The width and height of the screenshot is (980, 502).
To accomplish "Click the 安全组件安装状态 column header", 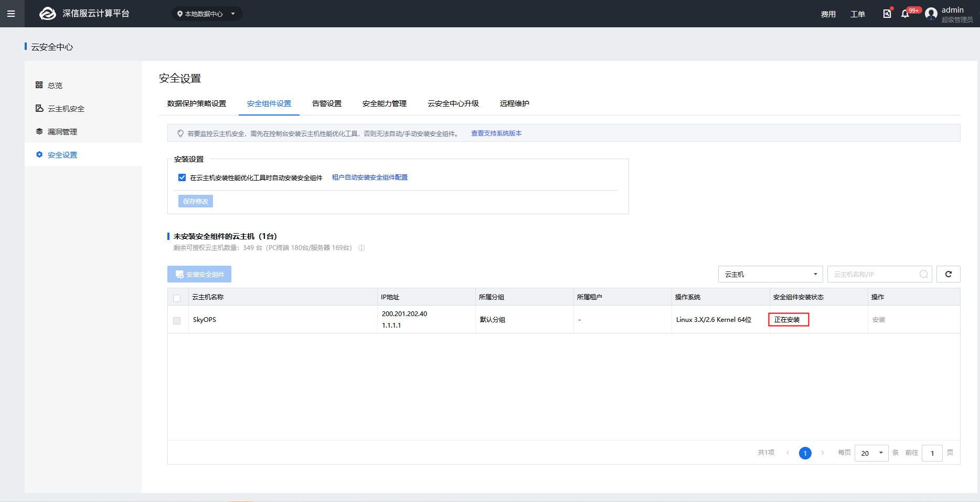I will pos(798,297).
